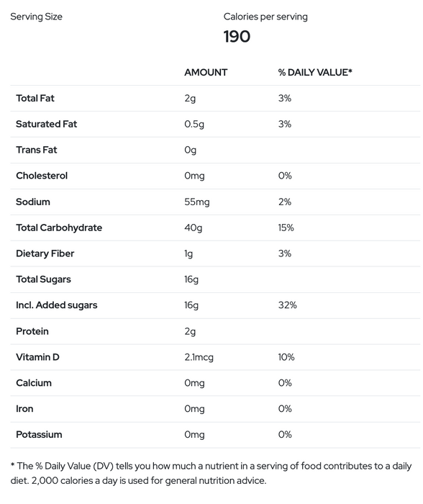Click the Saturated Fat 0.5g amount
The image size is (423, 504).
[194, 124]
